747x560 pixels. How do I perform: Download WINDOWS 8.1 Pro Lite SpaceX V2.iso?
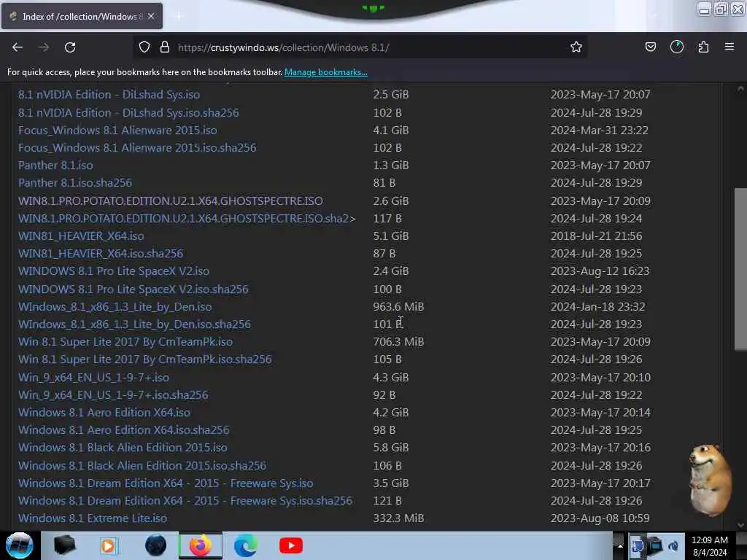click(114, 271)
